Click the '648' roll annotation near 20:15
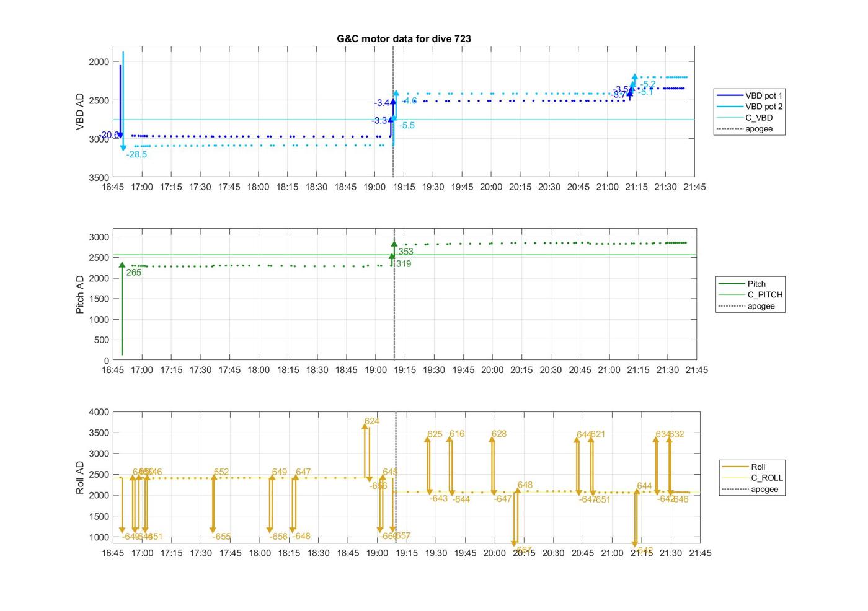This screenshot has width=868, height=611. point(525,486)
